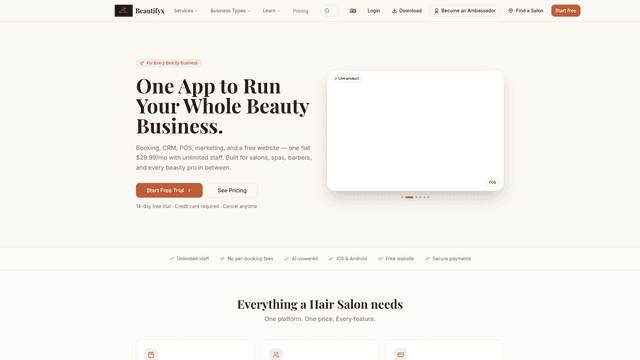Open the Services dropdown menu
Screen dimensions: 640x360
(186, 11)
